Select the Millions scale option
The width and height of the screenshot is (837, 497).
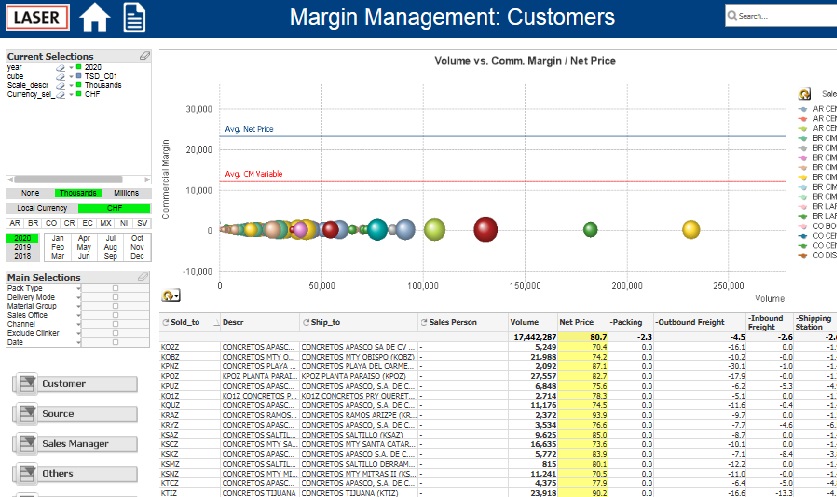coord(127,193)
